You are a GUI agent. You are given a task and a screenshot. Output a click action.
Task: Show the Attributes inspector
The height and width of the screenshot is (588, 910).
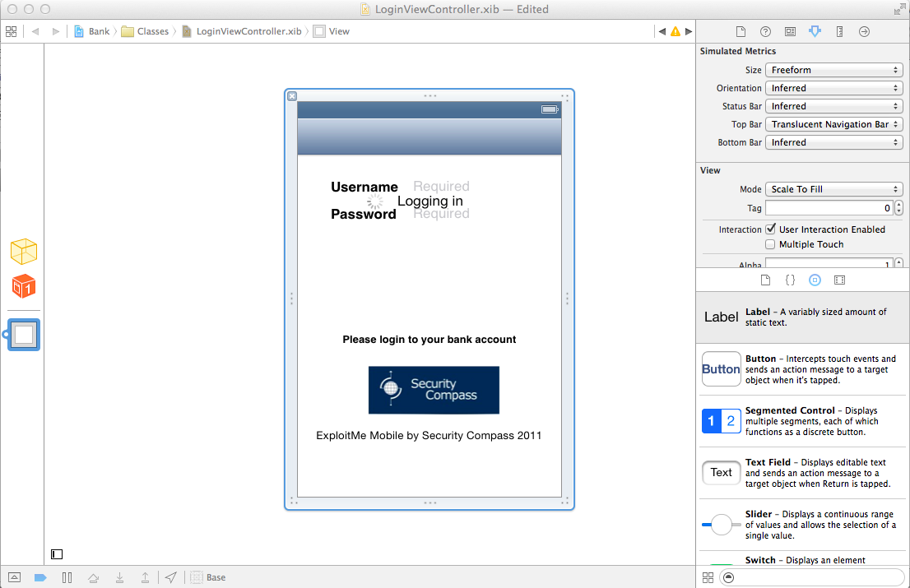point(815,31)
